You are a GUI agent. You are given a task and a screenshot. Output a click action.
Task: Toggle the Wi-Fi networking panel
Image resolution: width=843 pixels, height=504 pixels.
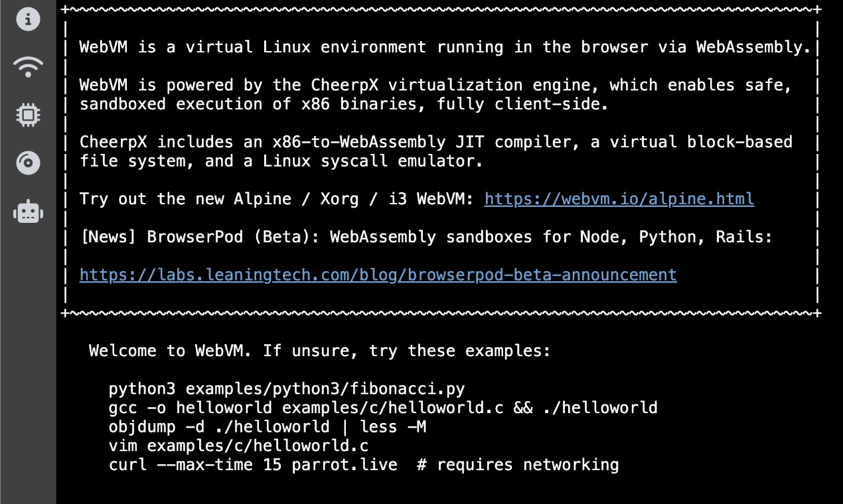(28, 67)
